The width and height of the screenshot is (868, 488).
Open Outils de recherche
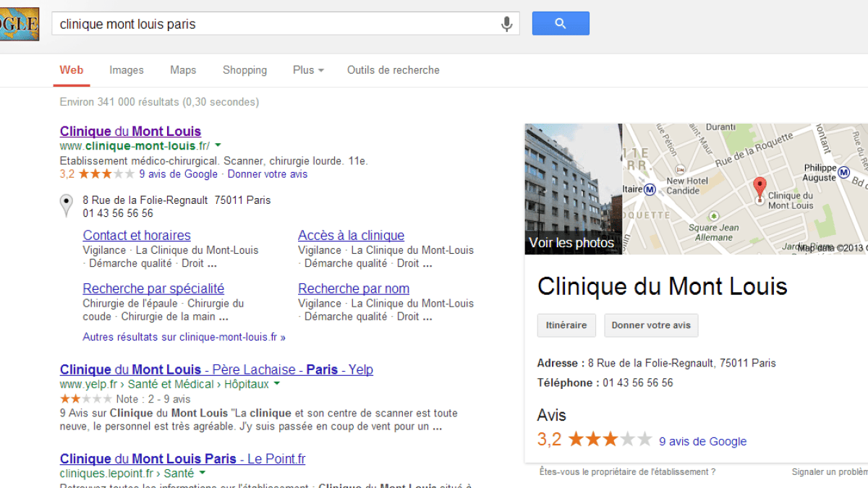(393, 70)
